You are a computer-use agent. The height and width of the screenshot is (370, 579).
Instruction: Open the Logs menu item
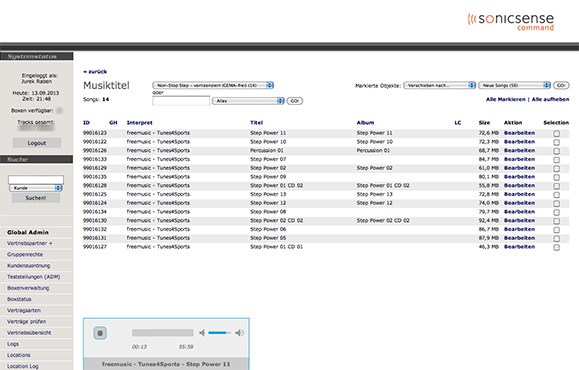tap(13, 344)
